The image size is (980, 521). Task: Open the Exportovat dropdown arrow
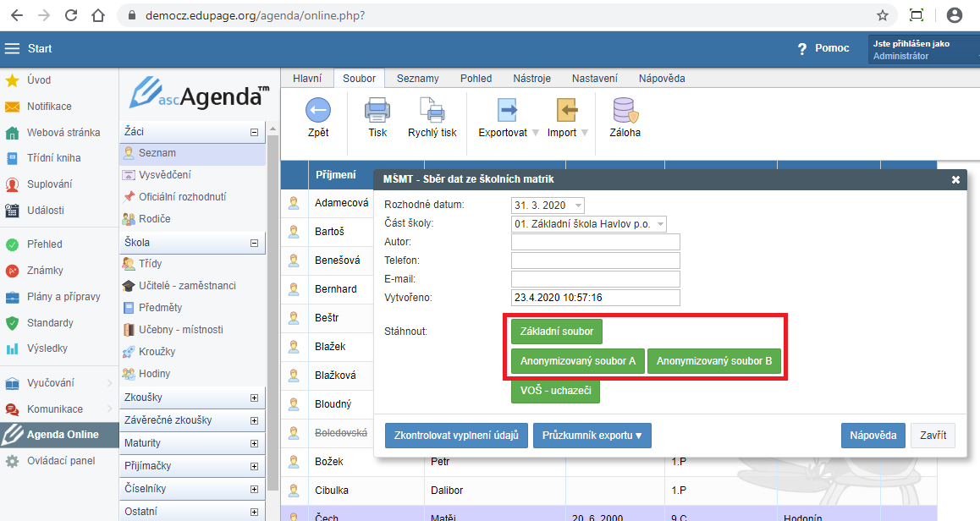536,133
